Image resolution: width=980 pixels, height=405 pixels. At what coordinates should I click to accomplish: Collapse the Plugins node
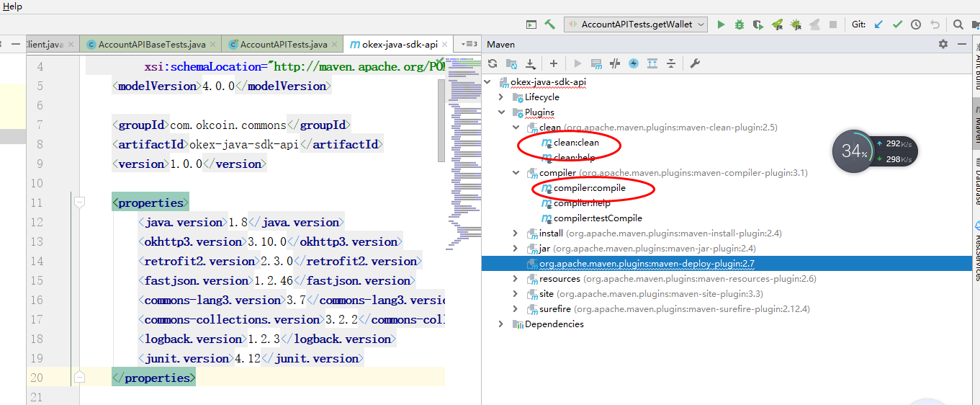point(502,112)
